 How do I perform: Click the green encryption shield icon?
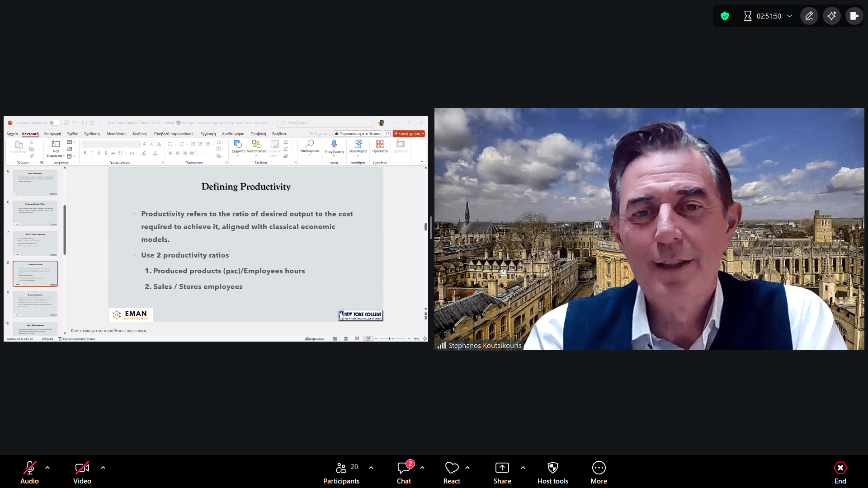[x=725, y=16]
